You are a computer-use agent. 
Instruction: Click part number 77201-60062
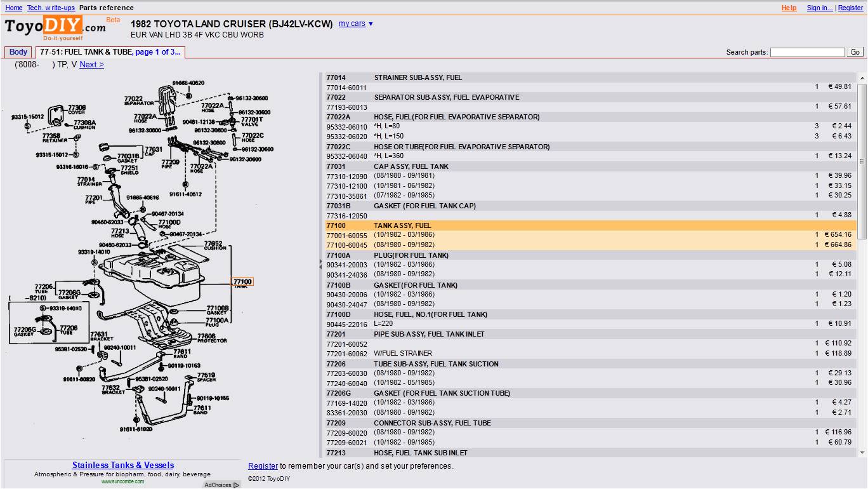click(346, 354)
